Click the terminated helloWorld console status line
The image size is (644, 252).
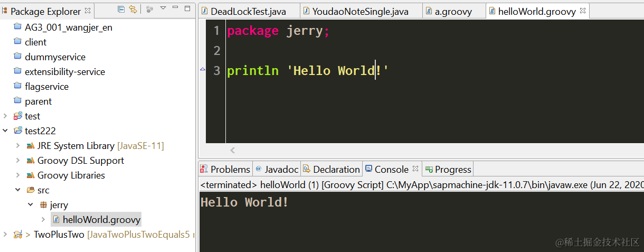tap(421, 185)
